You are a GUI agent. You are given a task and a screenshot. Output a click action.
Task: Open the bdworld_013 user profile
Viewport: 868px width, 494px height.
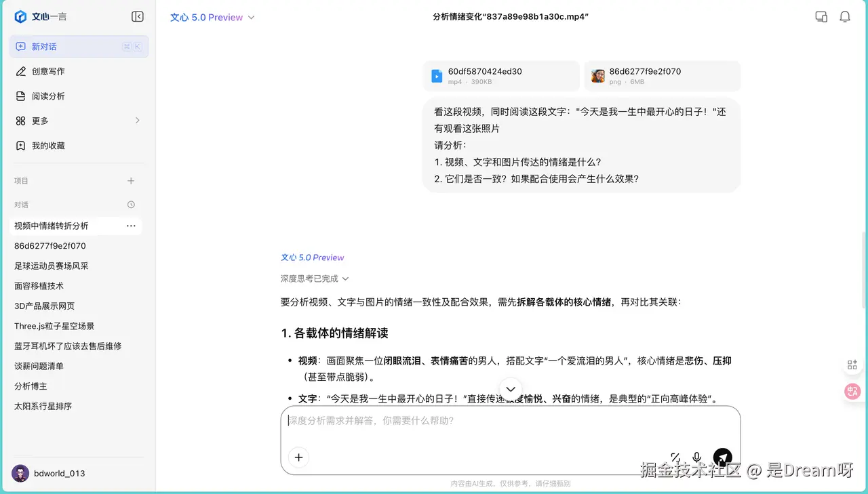pos(49,473)
